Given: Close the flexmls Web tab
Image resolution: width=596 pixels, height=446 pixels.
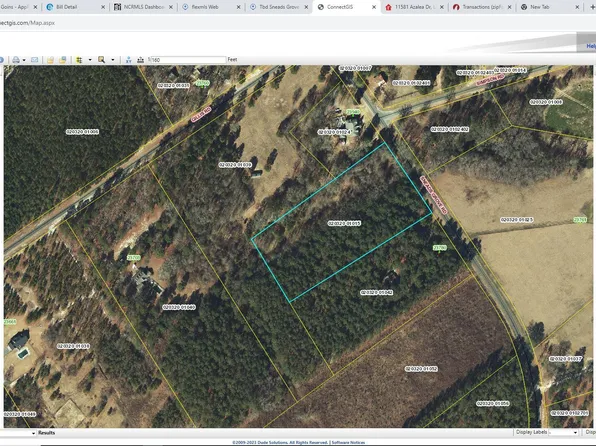Looking at the screenshot, I should [x=239, y=7].
